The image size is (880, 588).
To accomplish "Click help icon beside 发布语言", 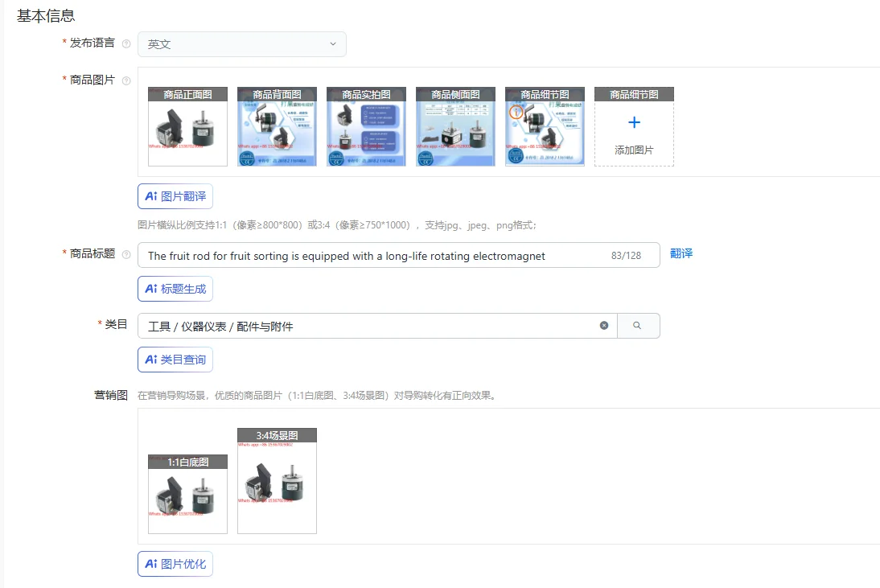I will click(126, 43).
